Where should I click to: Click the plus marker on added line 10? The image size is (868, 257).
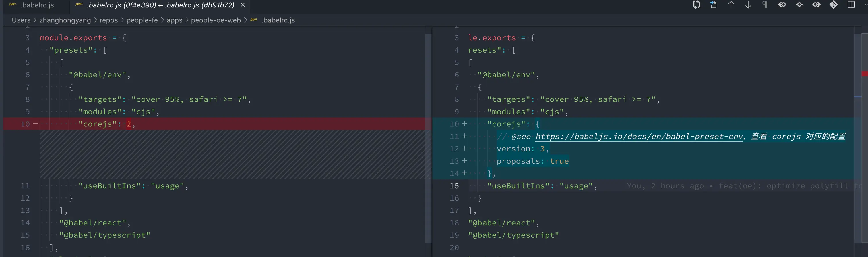[x=465, y=124]
